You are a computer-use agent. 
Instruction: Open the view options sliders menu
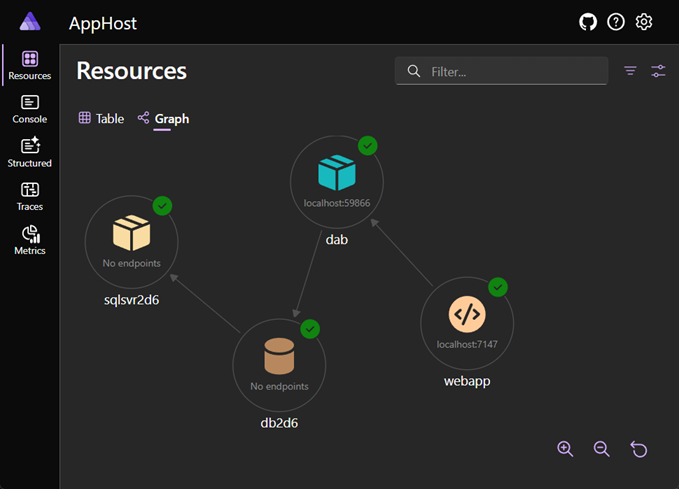point(658,71)
